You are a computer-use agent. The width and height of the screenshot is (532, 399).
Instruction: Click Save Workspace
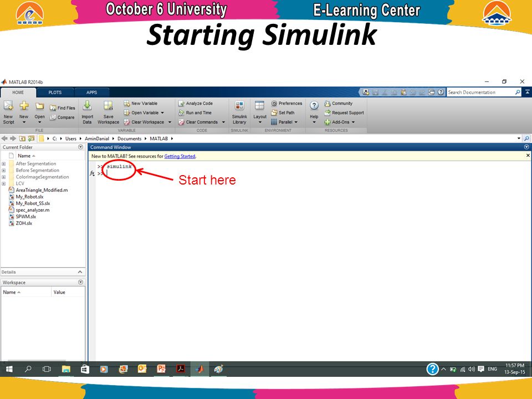coord(108,112)
